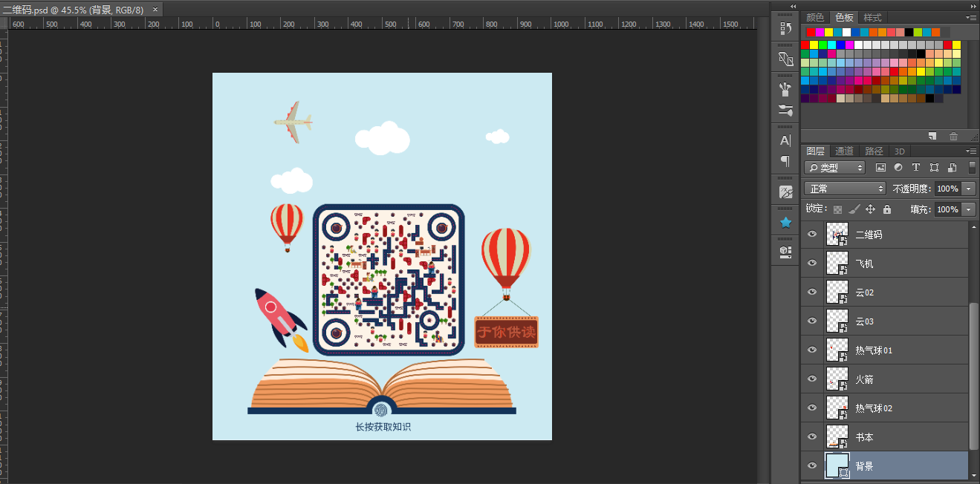The width and height of the screenshot is (980, 484).
Task: Filter layers by type layers icon
Action: pos(916,168)
